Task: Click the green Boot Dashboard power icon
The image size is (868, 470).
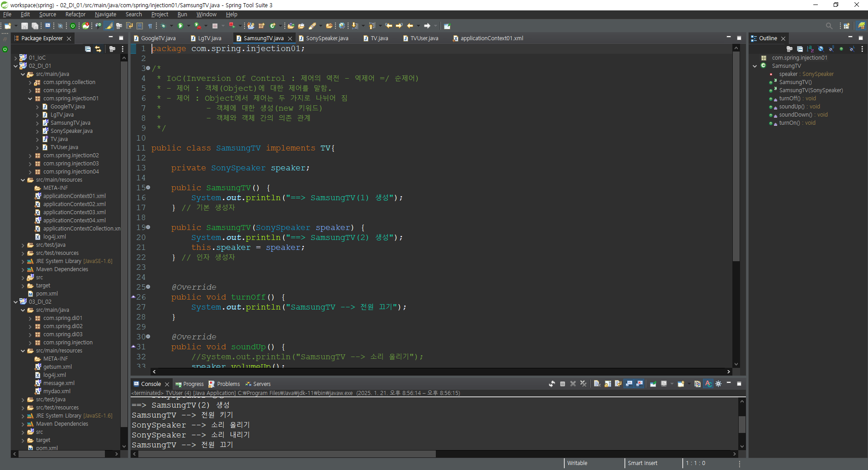Action: pyautogui.click(x=72, y=26)
